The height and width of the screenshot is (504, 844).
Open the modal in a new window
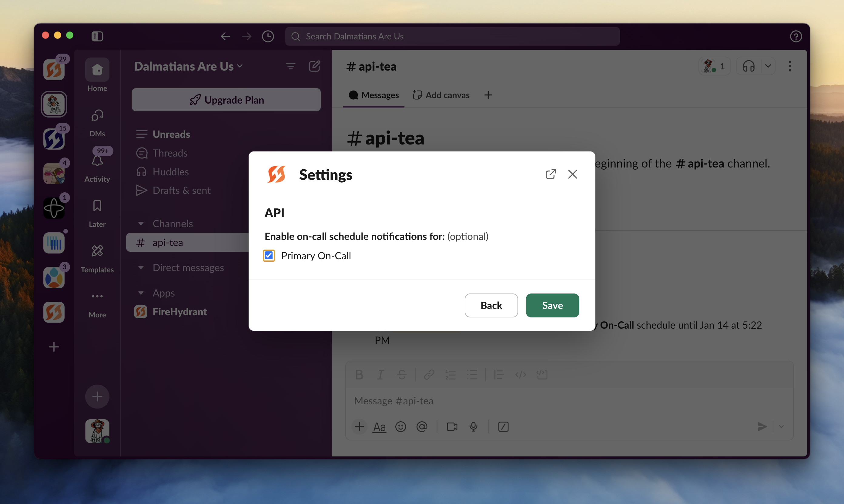550,174
